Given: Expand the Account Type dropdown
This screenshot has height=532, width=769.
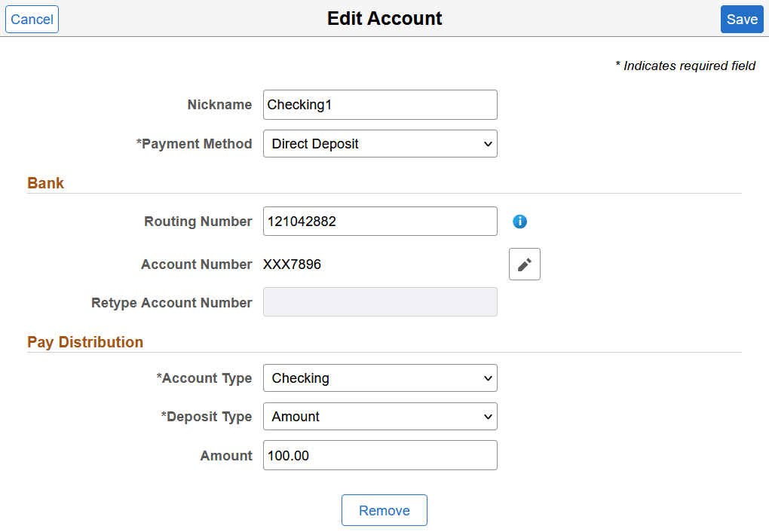Looking at the screenshot, I should (380, 378).
